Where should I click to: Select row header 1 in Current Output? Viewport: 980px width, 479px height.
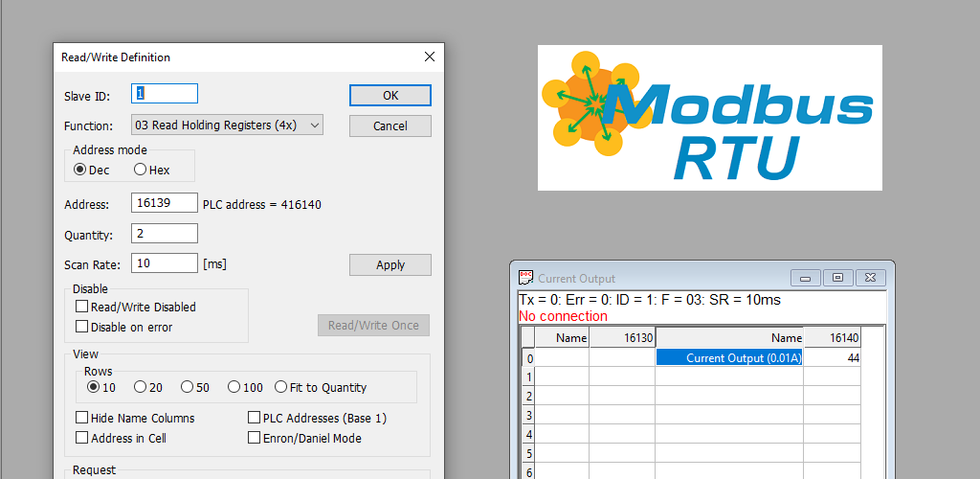(528, 376)
